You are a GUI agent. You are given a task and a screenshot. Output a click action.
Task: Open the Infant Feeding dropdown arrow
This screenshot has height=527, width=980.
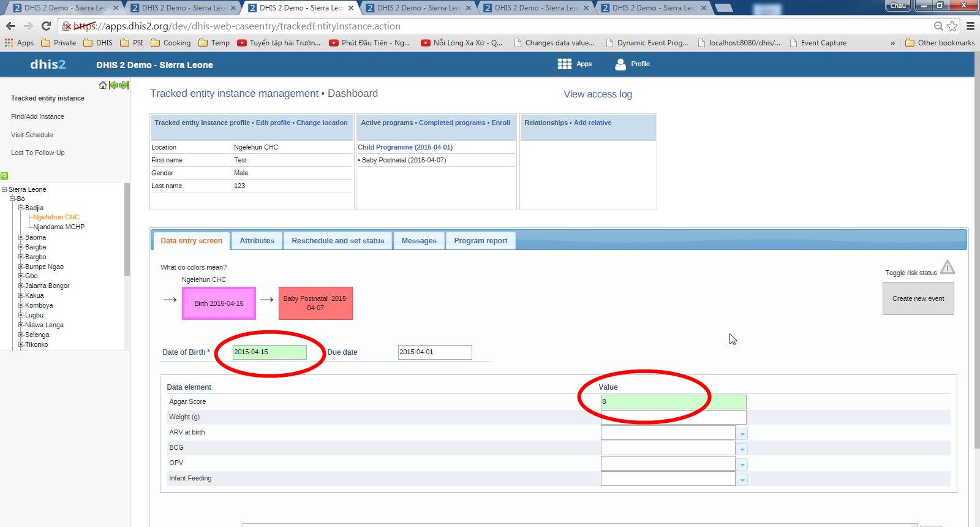pos(742,480)
